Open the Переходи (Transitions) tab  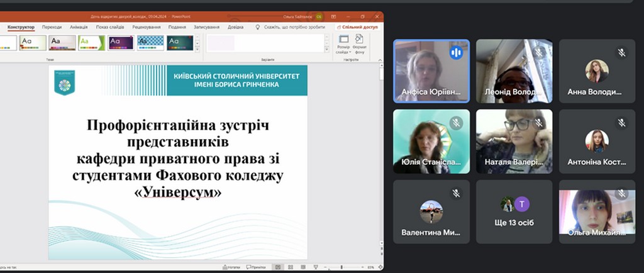pyautogui.click(x=52, y=27)
